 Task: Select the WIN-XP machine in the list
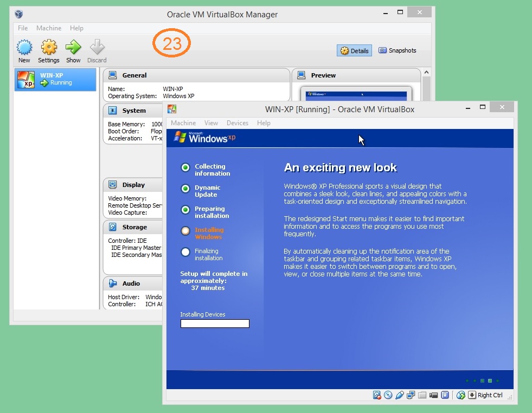(x=55, y=79)
